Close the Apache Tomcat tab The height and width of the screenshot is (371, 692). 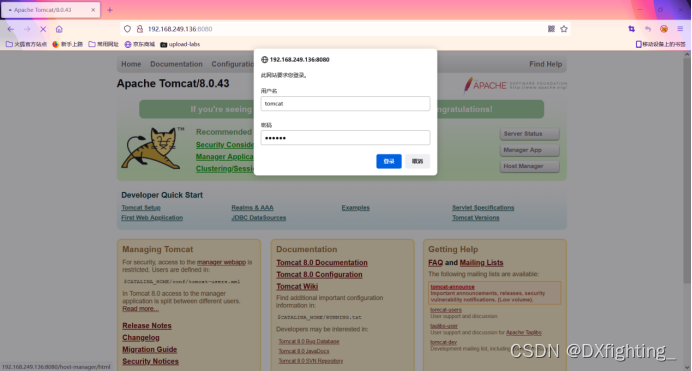93,10
